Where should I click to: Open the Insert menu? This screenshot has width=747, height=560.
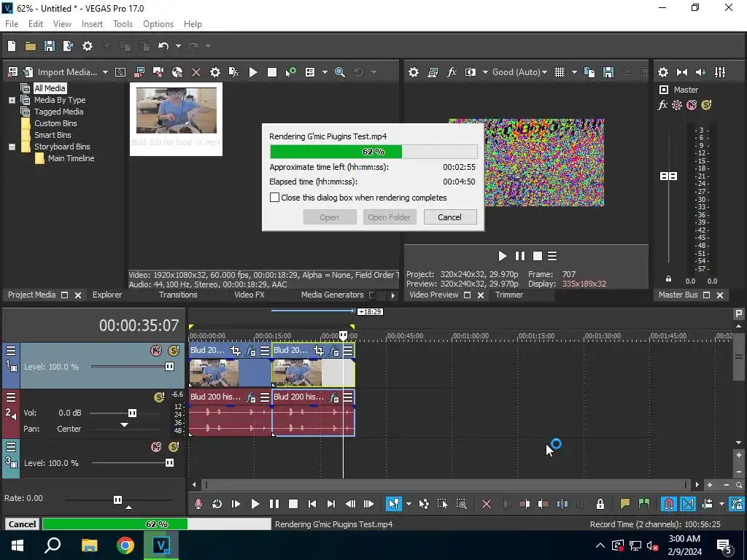tap(92, 24)
